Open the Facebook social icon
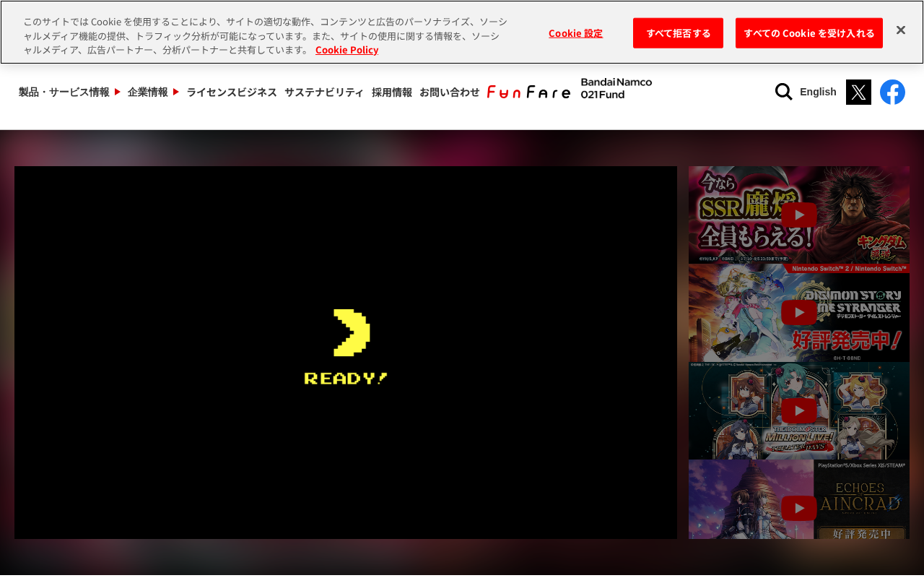Screen dimensions: 924x578 (x=892, y=92)
